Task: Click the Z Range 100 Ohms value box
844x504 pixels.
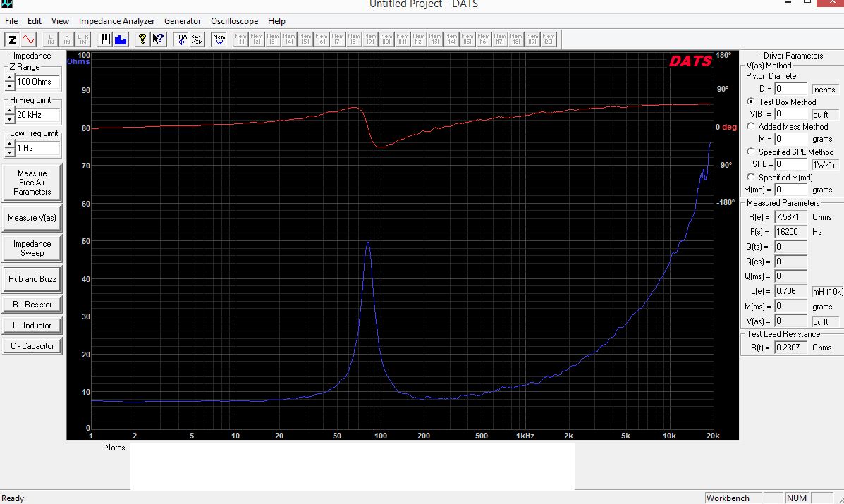Action: pos(37,82)
